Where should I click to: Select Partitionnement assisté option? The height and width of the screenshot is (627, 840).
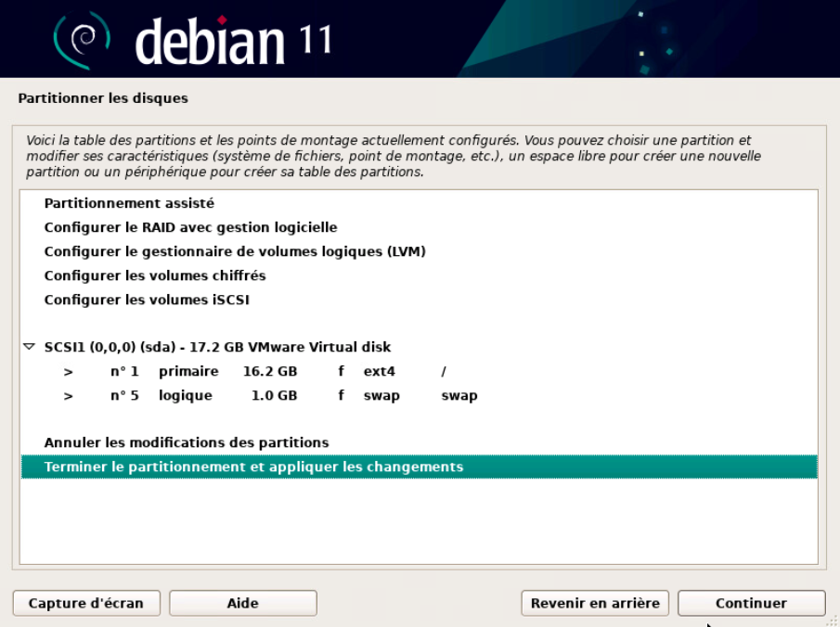[x=129, y=203]
